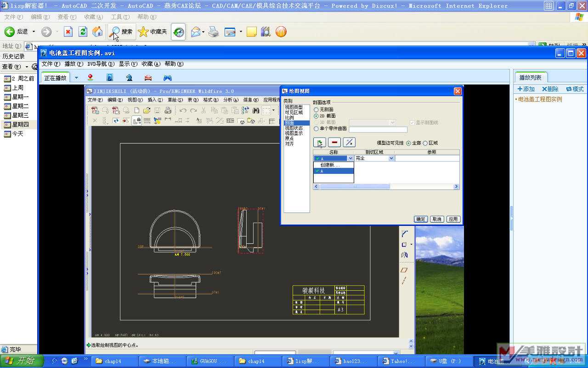Switch to the 正在播放 tab
This screenshot has height=368, width=588.
pyautogui.click(x=55, y=78)
